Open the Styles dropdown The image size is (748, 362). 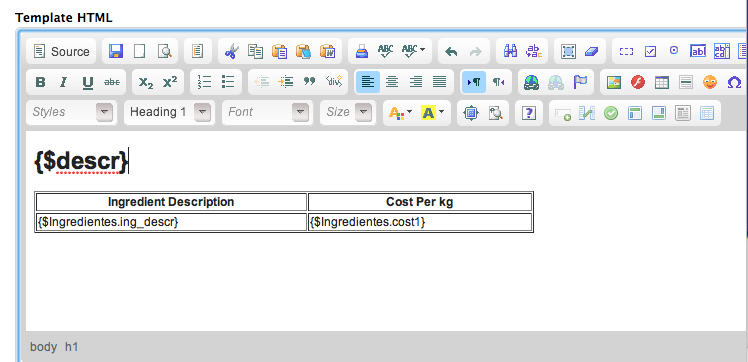tap(71, 113)
